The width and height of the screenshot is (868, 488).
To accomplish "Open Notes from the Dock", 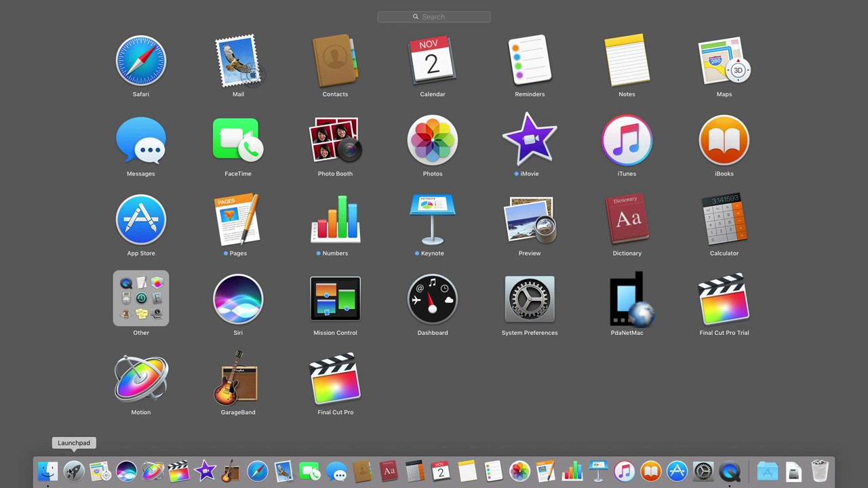I will tap(467, 470).
